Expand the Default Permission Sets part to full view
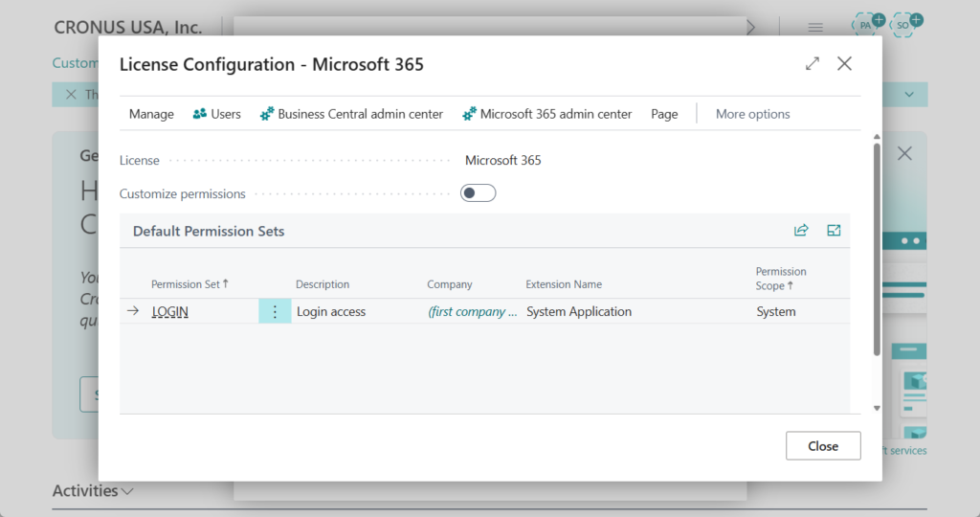The width and height of the screenshot is (980, 517). pos(834,231)
